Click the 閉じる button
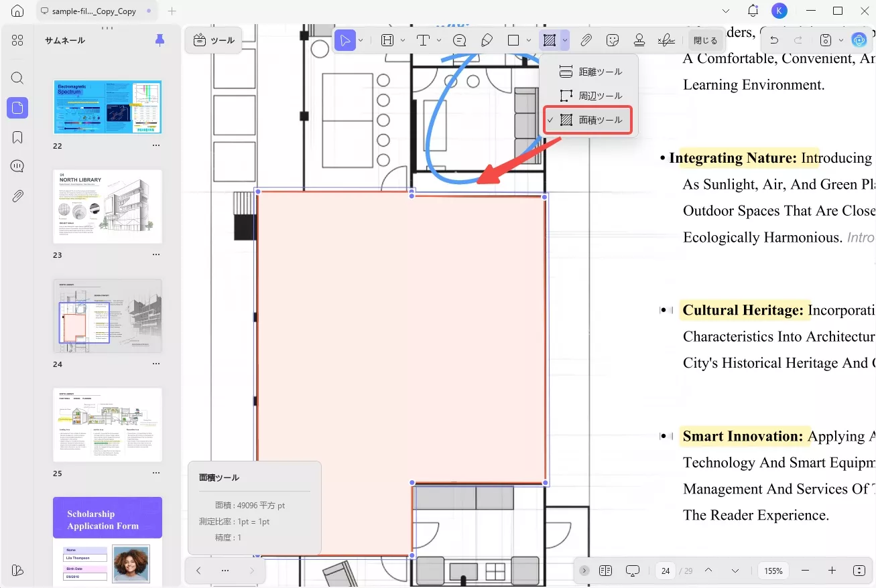Viewport: 876px width, 588px height. pos(705,40)
